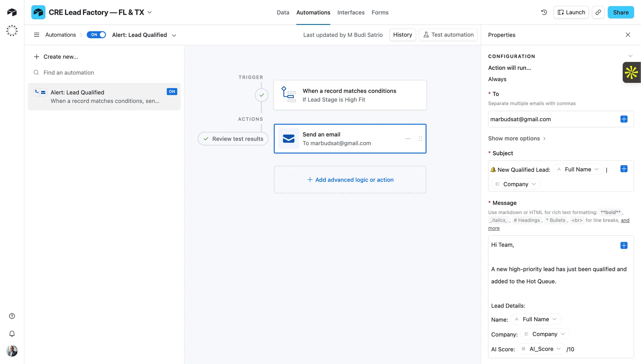Viewport: 641px width, 364px height.
Task: Open the ellipsis menu on Send an email
Action: (408, 138)
